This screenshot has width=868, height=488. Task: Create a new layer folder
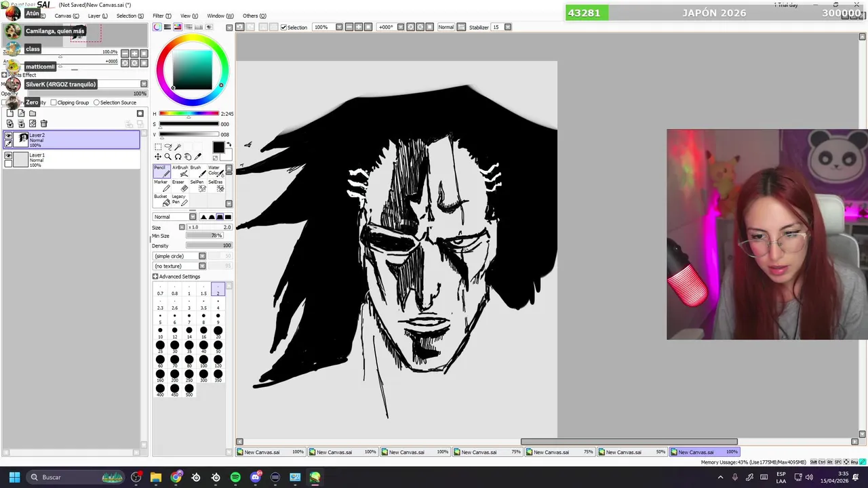(33, 114)
